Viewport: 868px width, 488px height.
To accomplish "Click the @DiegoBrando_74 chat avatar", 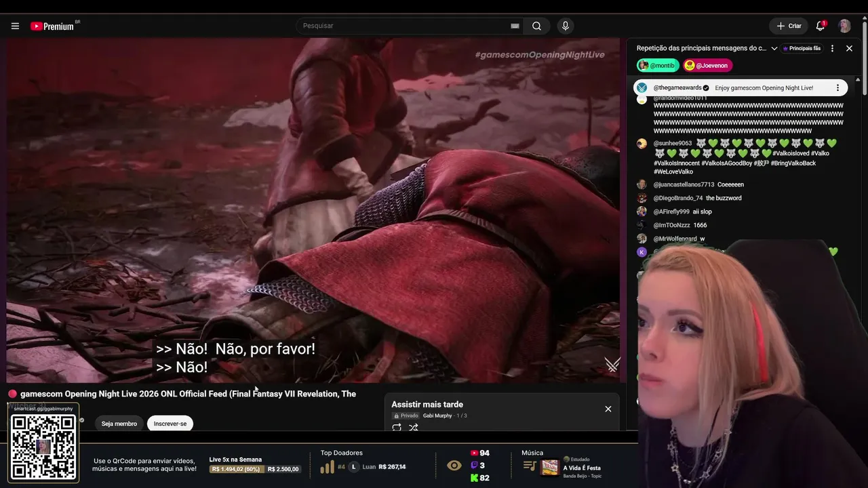I will pos(642,198).
